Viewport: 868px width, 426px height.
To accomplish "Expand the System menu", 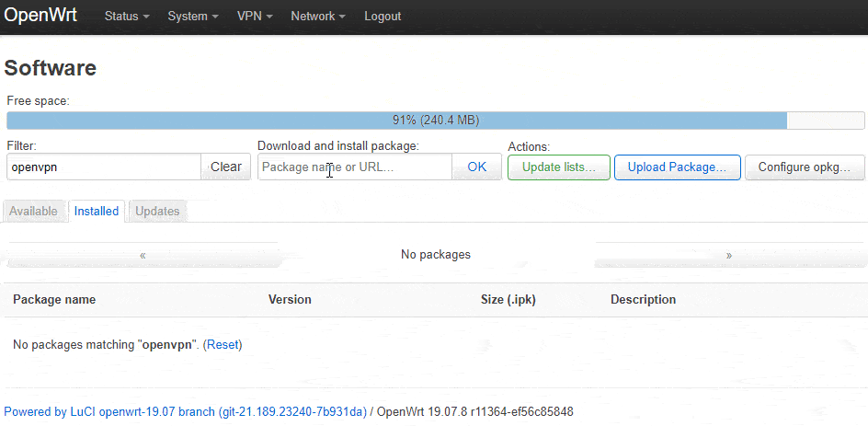I will (193, 17).
